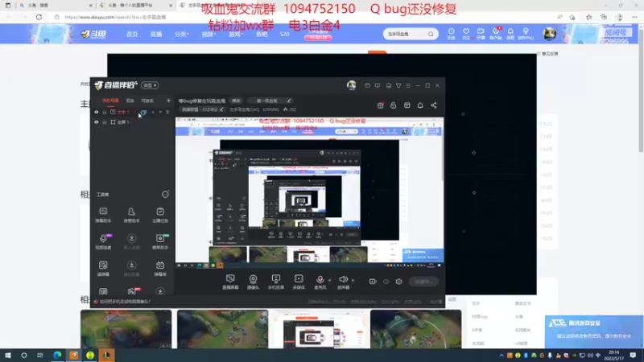Edit the category tag with pencil icon
Image resolution: width=644 pixels, height=362 pixels.
pyautogui.click(x=289, y=101)
